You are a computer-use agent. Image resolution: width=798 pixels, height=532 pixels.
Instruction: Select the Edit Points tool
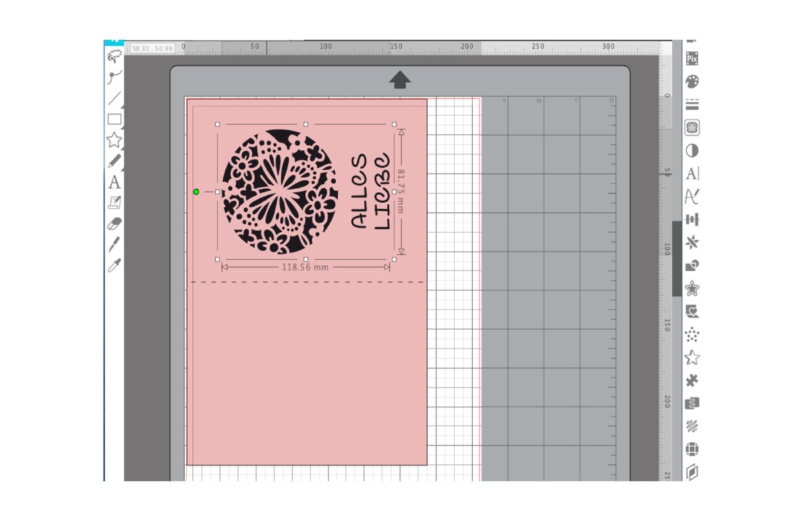coord(114,76)
